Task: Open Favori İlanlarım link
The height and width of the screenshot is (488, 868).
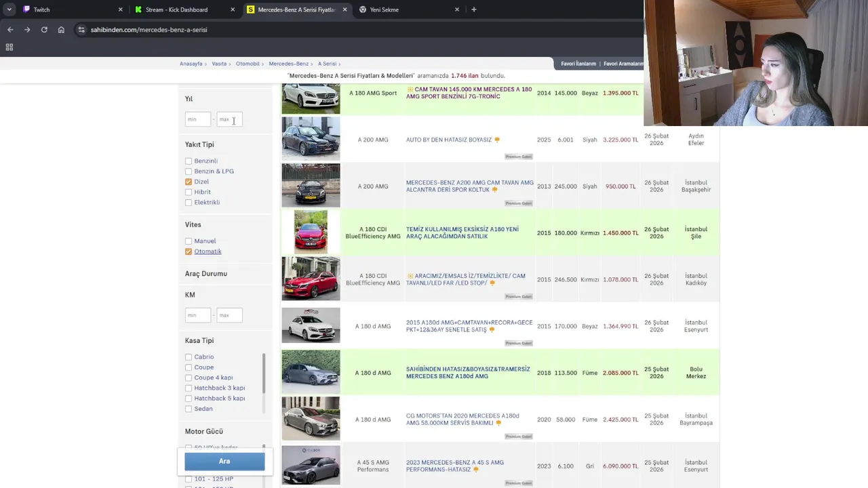Action: (578, 64)
